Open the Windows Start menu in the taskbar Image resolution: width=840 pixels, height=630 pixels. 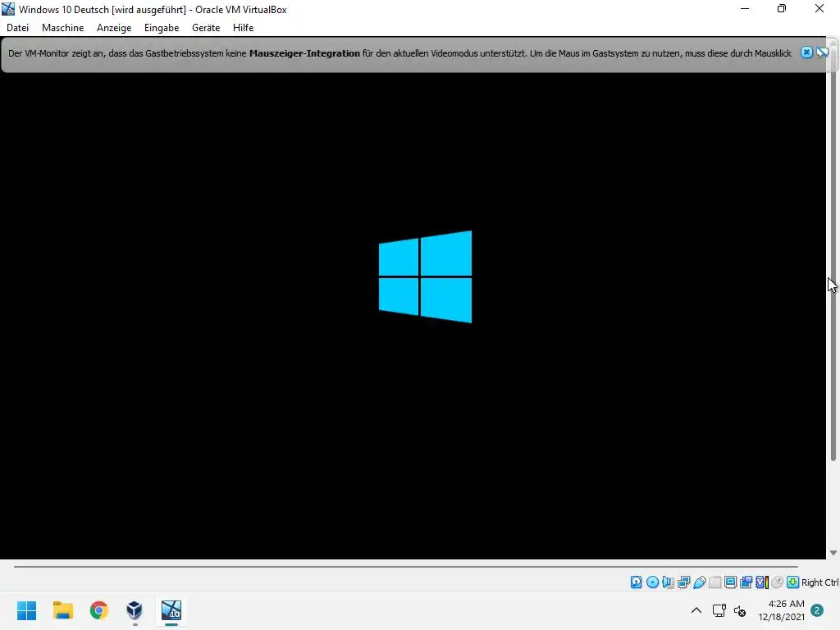pos(26,610)
